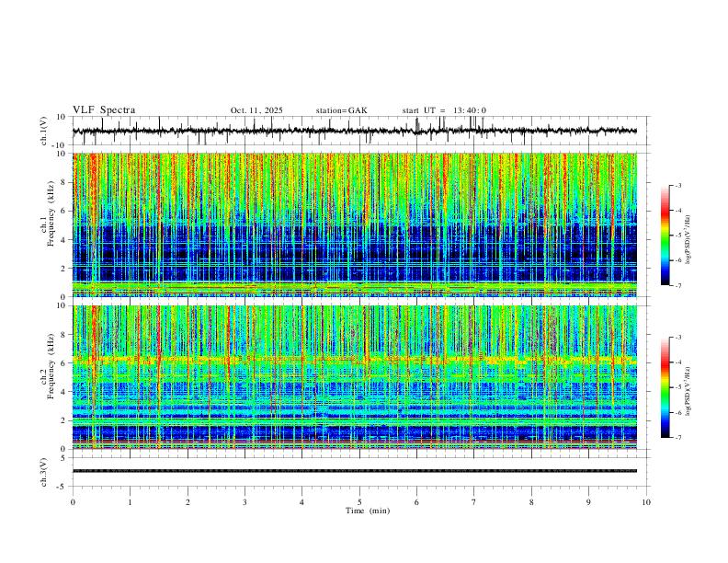Click the 'ch.1(V)' waveform axis label
Image resolution: width=728 pixels, height=563 pixels.
[44, 131]
